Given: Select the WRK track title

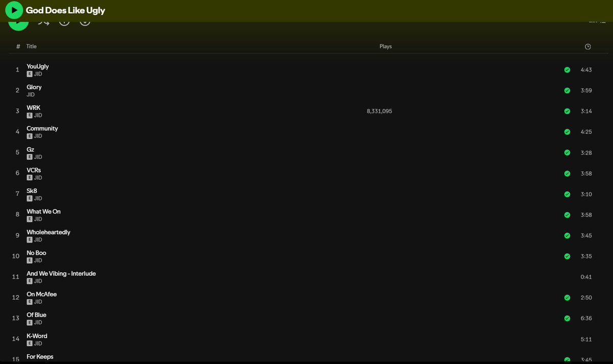Looking at the screenshot, I should coord(33,108).
